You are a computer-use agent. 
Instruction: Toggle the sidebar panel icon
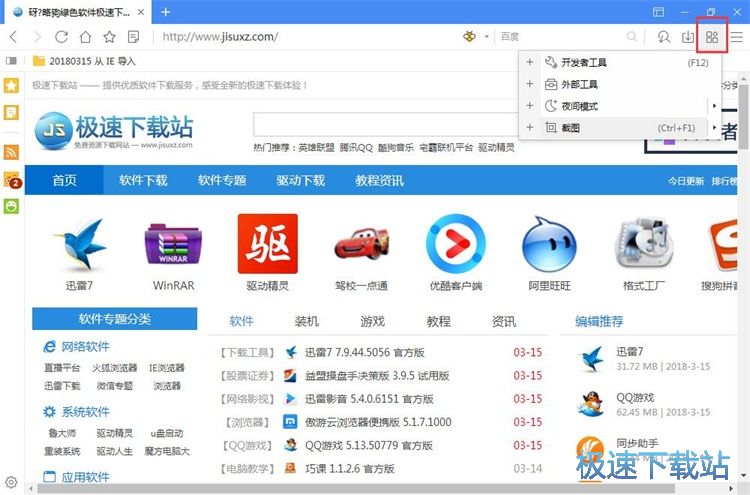click(x=11, y=61)
